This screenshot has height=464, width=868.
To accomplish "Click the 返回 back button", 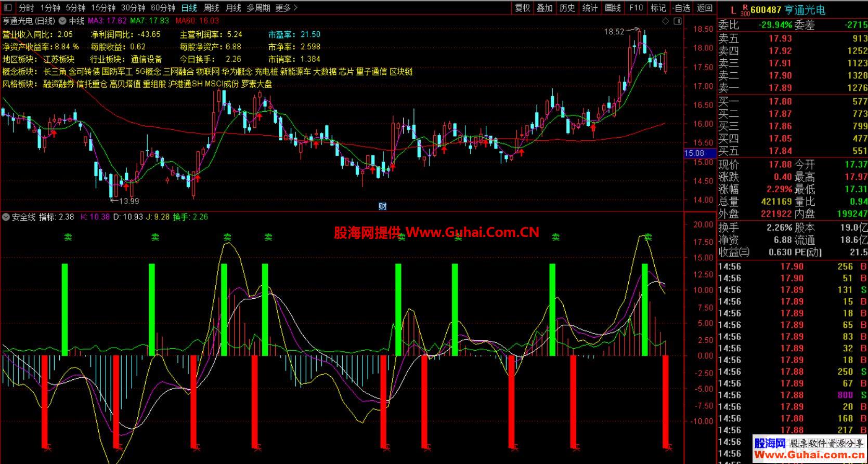I will [705, 8].
